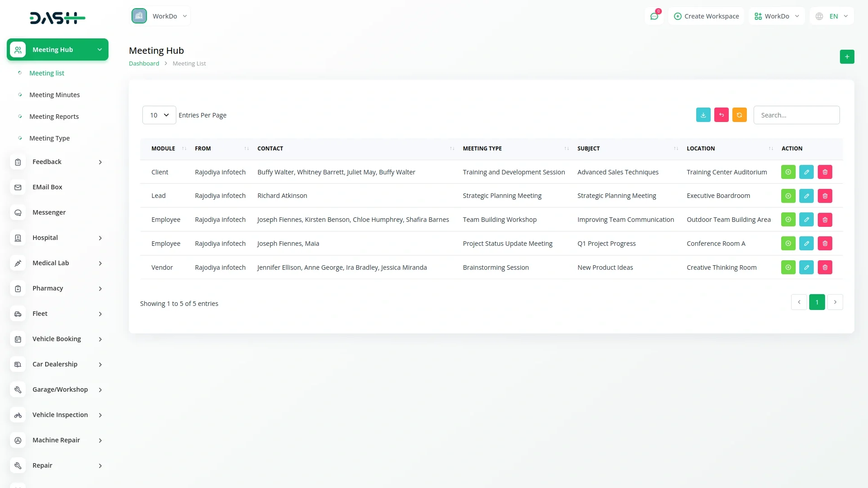Open the chat notifications icon in header
This screenshot has height=488, width=868.
[654, 16]
